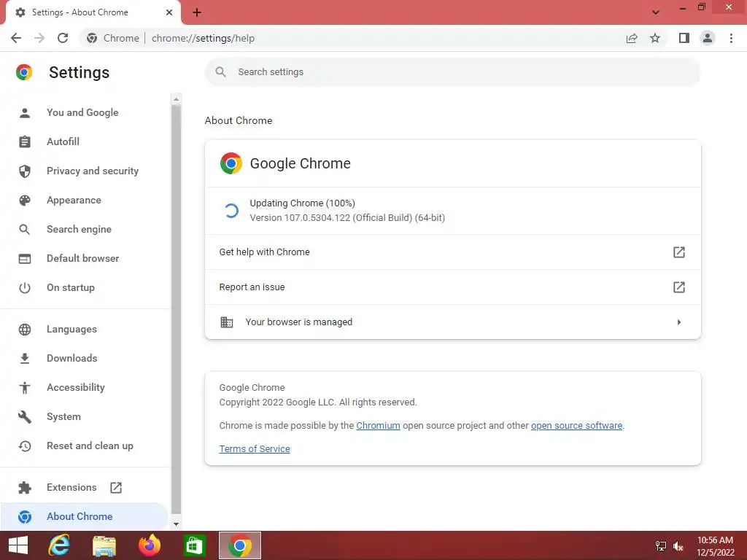This screenshot has width=747, height=560.
Task: Click the external icon on Report an issue row
Action: point(679,287)
